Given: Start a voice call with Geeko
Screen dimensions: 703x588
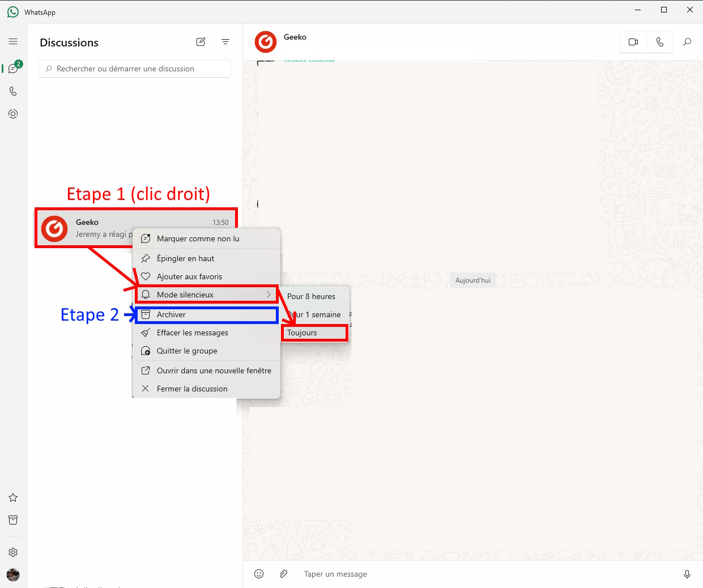Looking at the screenshot, I should click(660, 42).
